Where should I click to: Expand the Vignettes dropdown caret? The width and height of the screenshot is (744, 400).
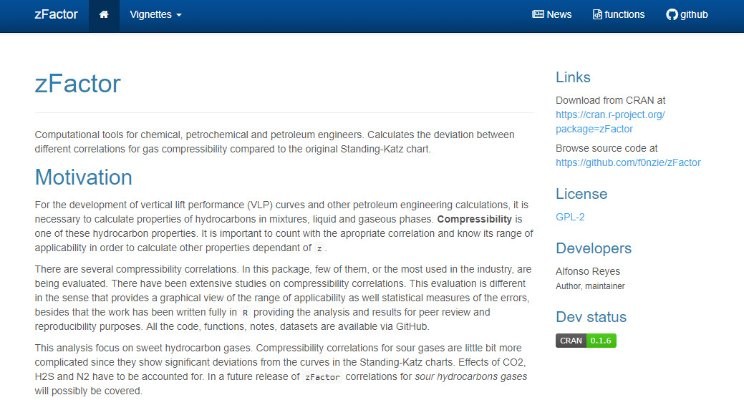pos(179,15)
